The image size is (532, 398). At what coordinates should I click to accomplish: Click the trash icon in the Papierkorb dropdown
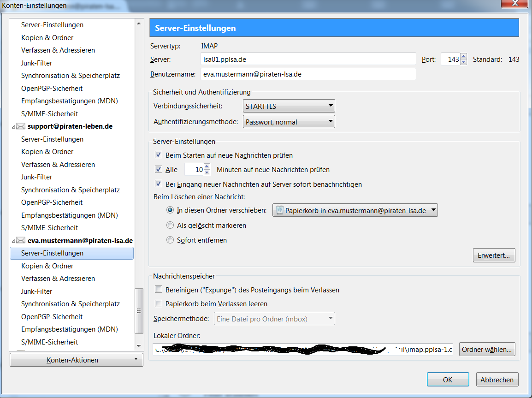[x=279, y=211]
